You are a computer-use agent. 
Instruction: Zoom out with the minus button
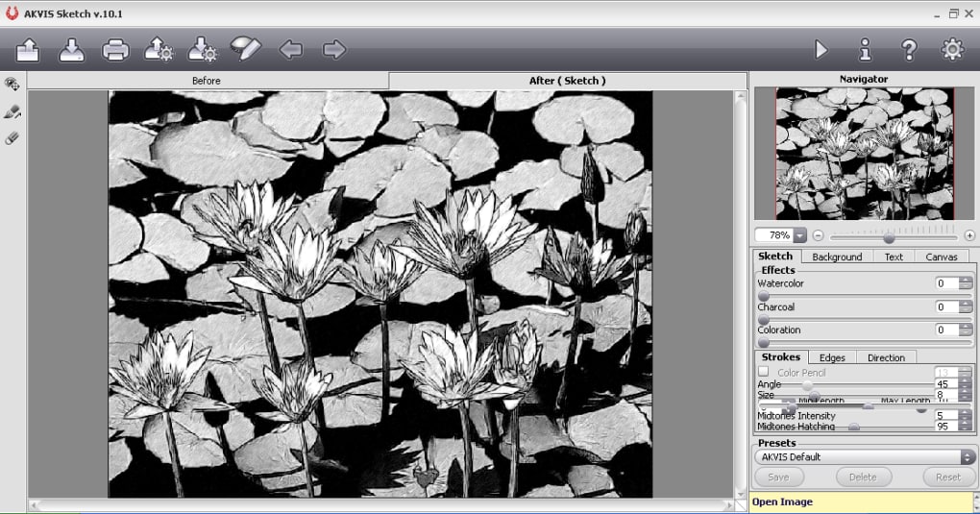(819, 235)
